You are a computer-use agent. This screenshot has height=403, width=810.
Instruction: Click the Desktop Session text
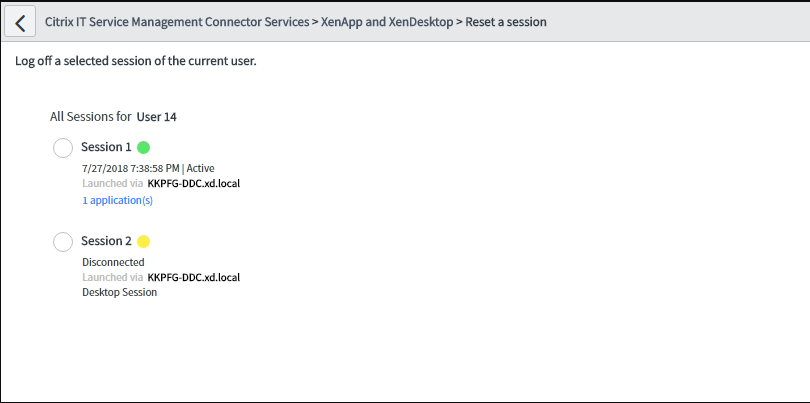[x=119, y=293]
